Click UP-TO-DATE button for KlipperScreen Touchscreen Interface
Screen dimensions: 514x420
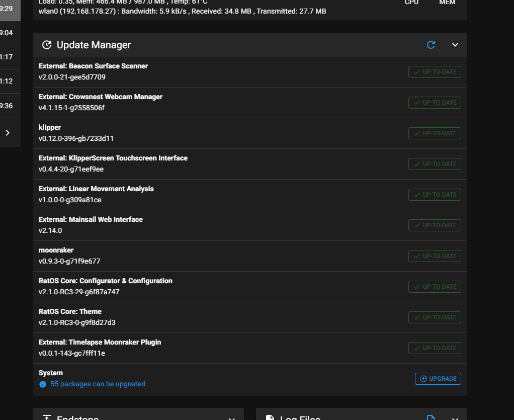point(435,164)
